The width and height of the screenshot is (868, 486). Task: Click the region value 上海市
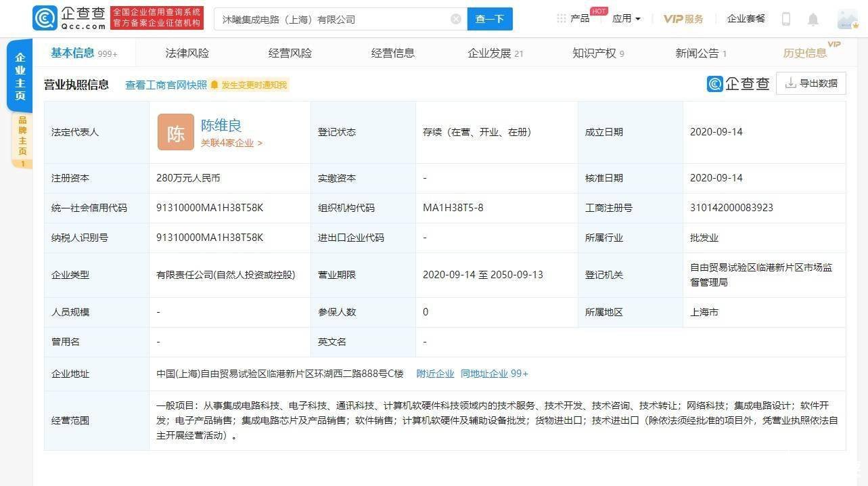coord(704,312)
